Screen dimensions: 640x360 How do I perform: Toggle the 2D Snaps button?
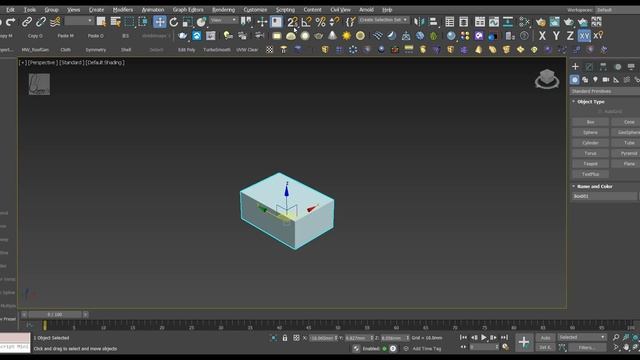[292, 22]
